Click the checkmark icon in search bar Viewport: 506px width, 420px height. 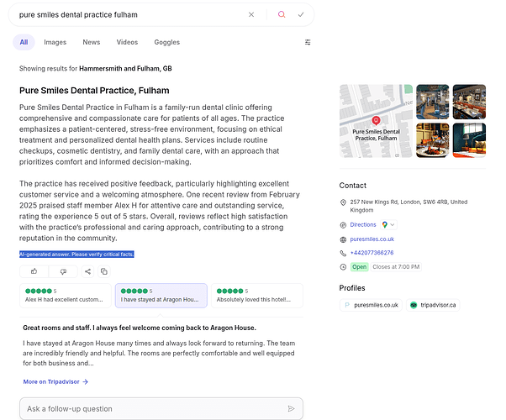(x=300, y=14)
